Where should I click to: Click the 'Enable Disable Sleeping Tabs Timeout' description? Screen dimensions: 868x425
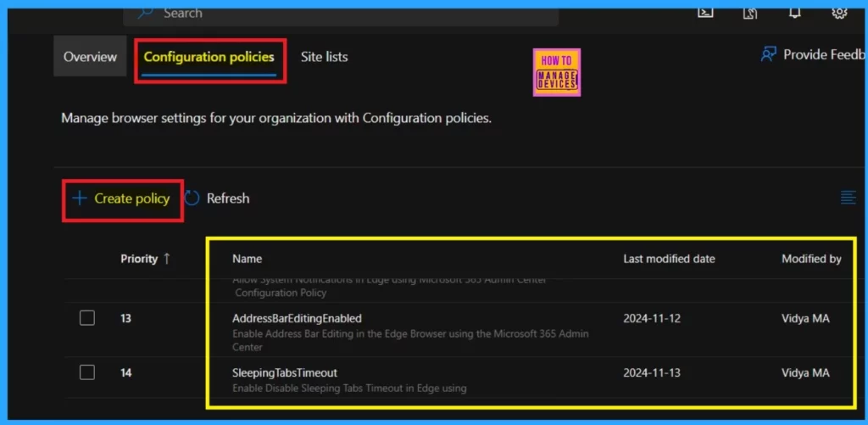tap(349, 389)
